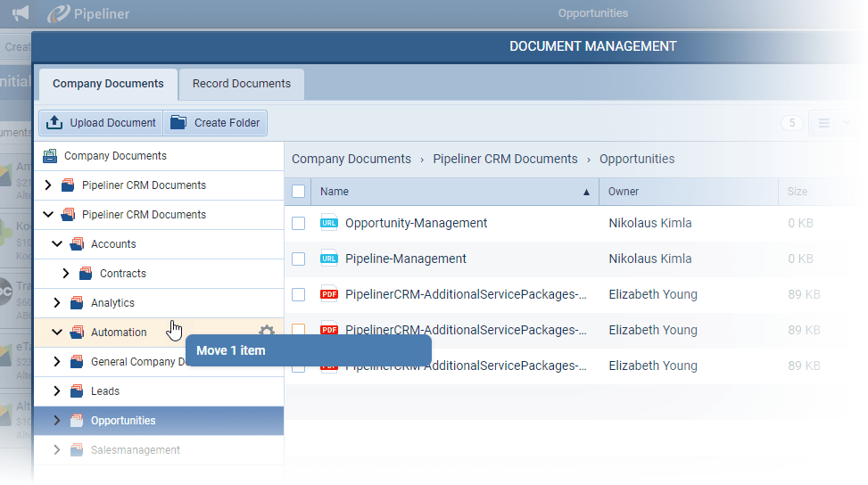Click the list view menu icon
868x485 pixels.
tap(824, 123)
